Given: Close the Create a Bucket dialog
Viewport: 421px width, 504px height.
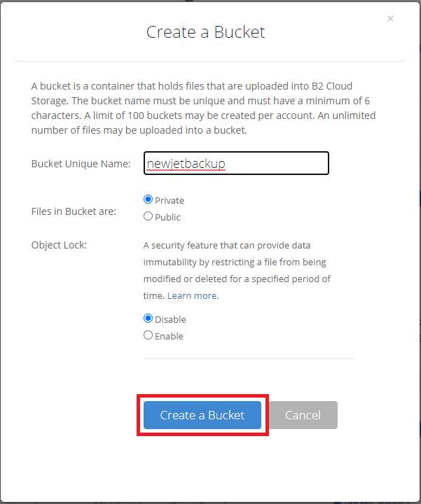Looking at the screenshot, I should (x=390, y=19).
